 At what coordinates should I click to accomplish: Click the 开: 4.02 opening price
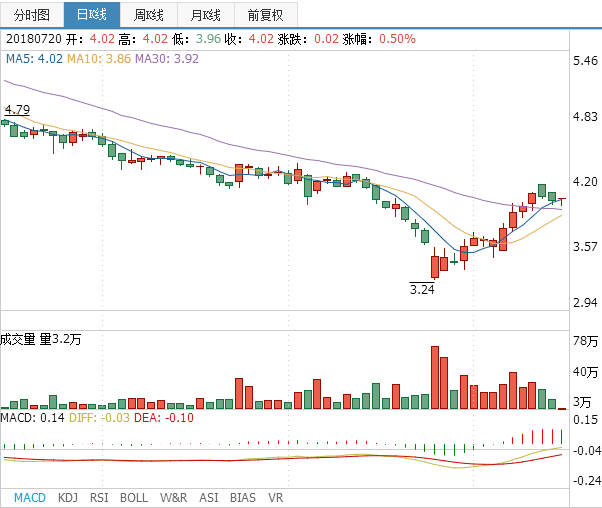click(x=90, y=39)
